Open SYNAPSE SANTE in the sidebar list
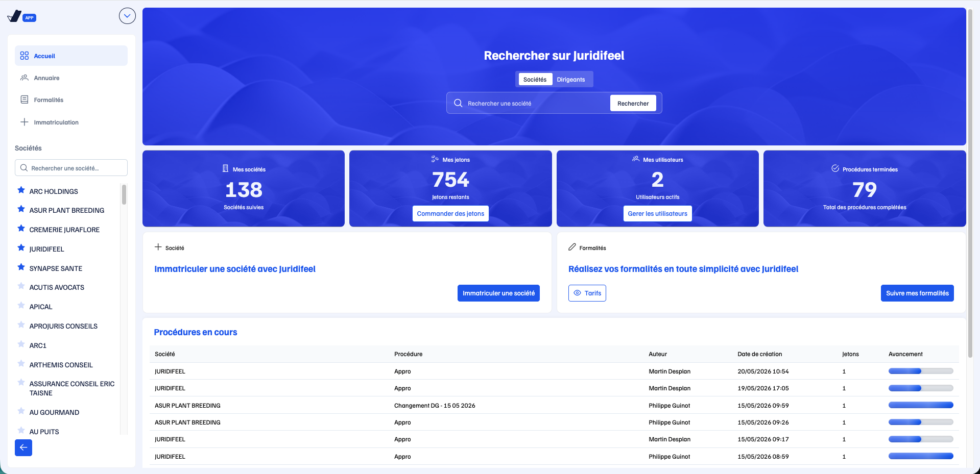This screenshot has height=474, width=980. pyautogui.click(x=56, y=268)
